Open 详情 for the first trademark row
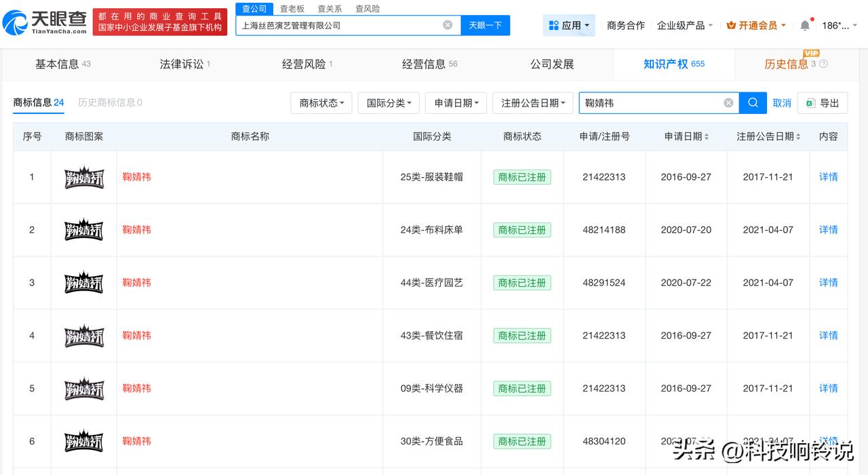The height and width of the screenshot is (475, 868). (x=828, y=176)
